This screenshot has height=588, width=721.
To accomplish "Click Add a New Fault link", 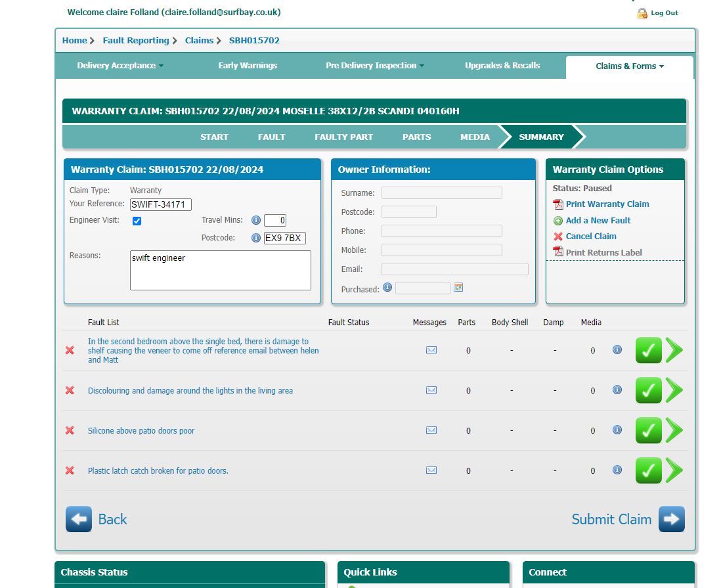I will [598, 221].
